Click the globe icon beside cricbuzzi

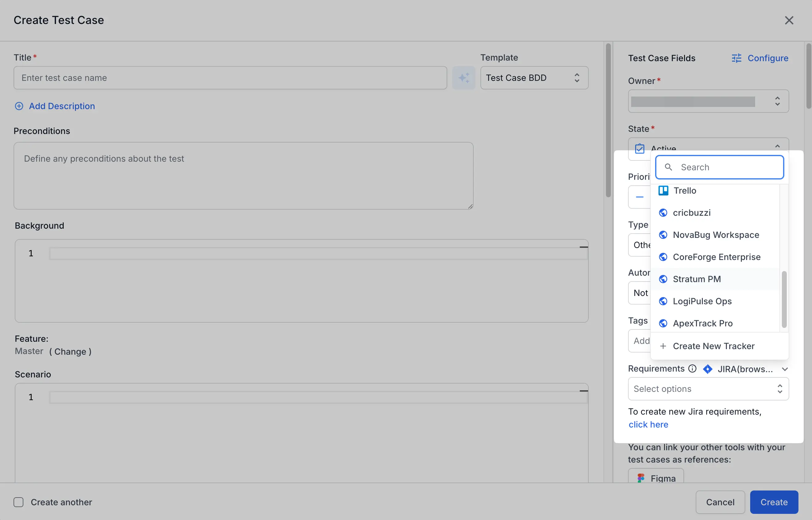pyautogui.click(x=663, y=213)
